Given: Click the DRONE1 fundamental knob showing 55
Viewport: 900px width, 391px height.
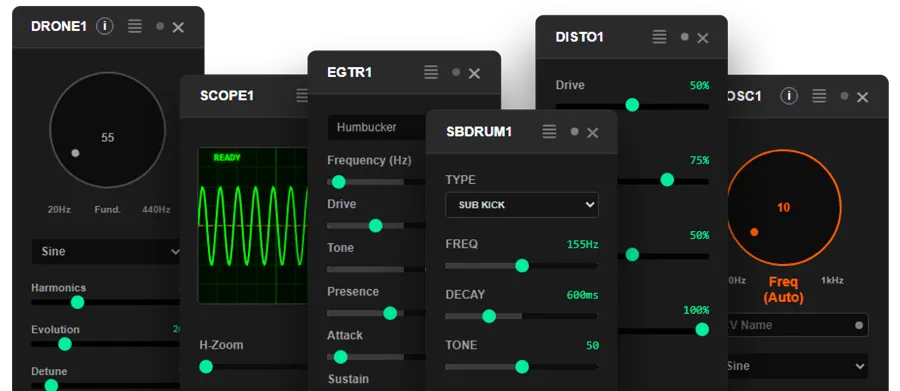Looking at the screenshot, I should 107,130.
